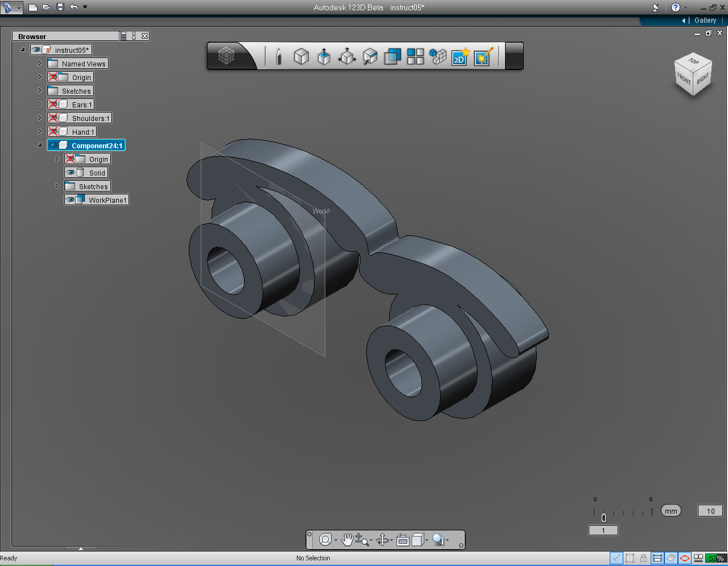The height and width of the screenshot is (566, 728).
Task: Click the mm units button
Action: 671,511
